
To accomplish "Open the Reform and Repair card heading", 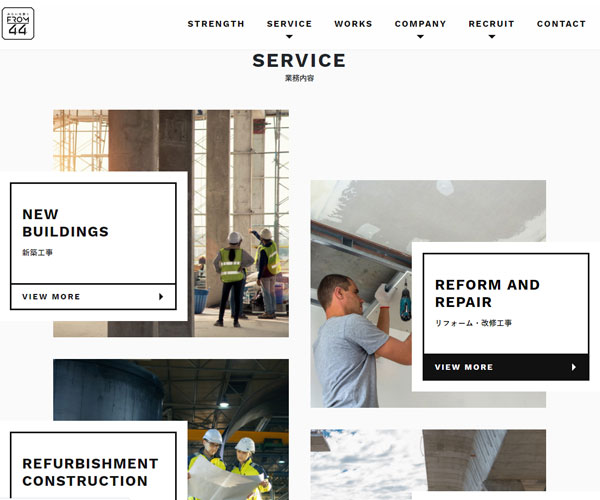I will click(487, 293).
